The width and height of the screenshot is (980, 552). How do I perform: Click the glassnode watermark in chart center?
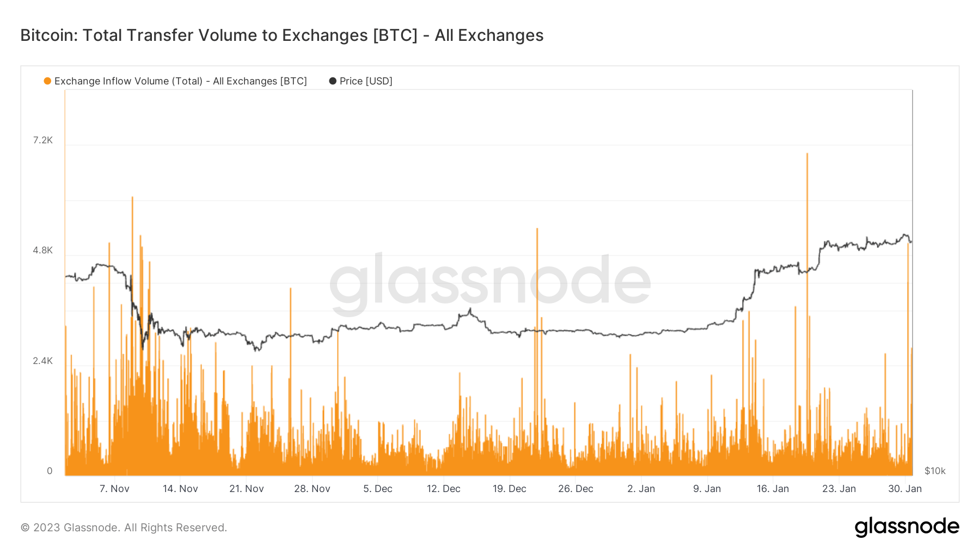coord(490,282)
